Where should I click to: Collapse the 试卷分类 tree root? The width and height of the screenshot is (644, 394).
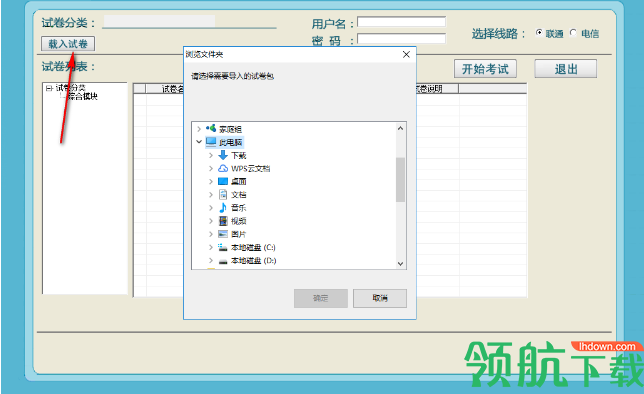[49, 88]
